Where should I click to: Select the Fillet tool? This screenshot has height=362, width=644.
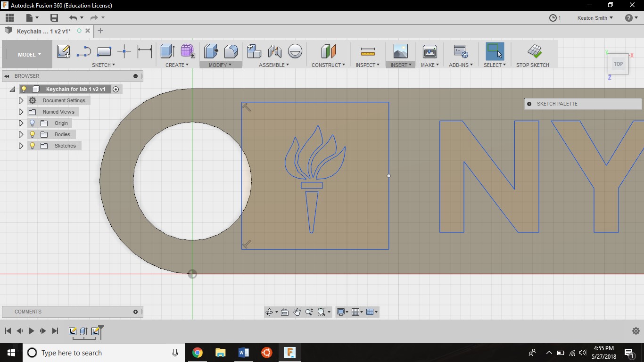tap(231, 51)
